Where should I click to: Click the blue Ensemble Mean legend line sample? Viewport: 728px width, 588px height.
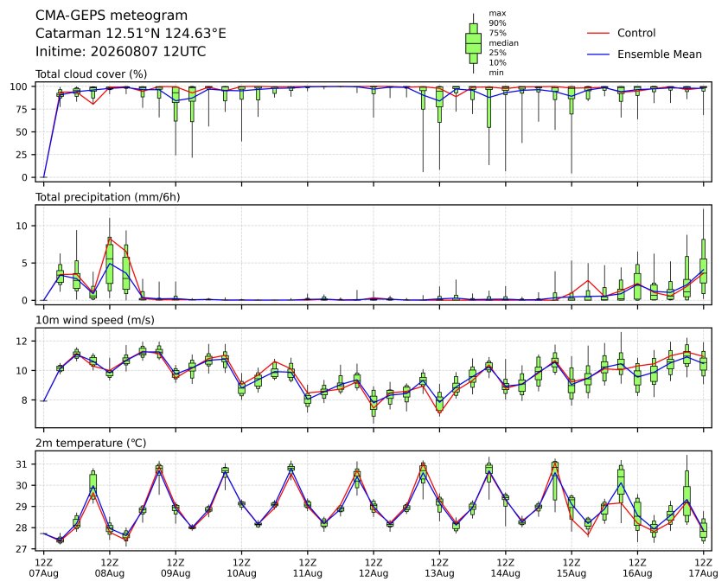(598, 54)
